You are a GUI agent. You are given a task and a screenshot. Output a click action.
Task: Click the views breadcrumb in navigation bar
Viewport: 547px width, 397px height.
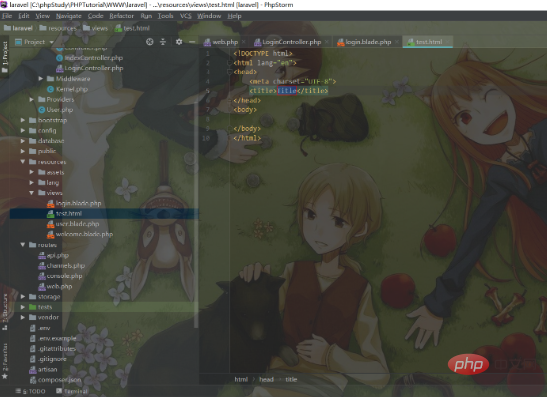(96, 28)
